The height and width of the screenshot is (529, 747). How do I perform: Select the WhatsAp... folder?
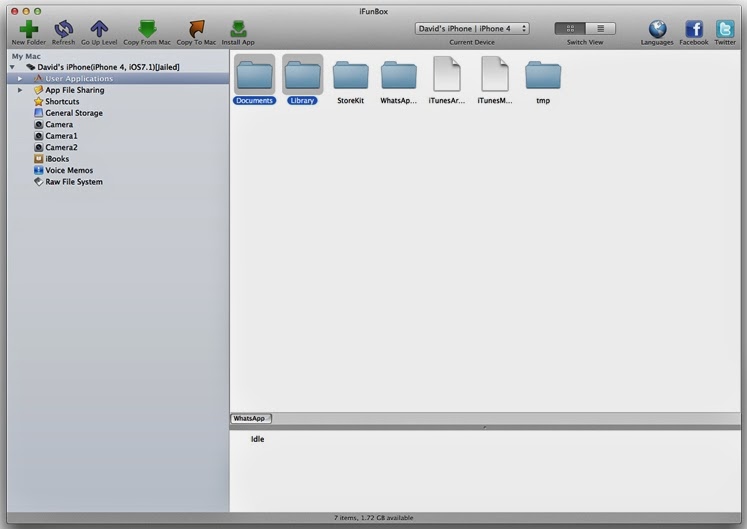point(399,80)
